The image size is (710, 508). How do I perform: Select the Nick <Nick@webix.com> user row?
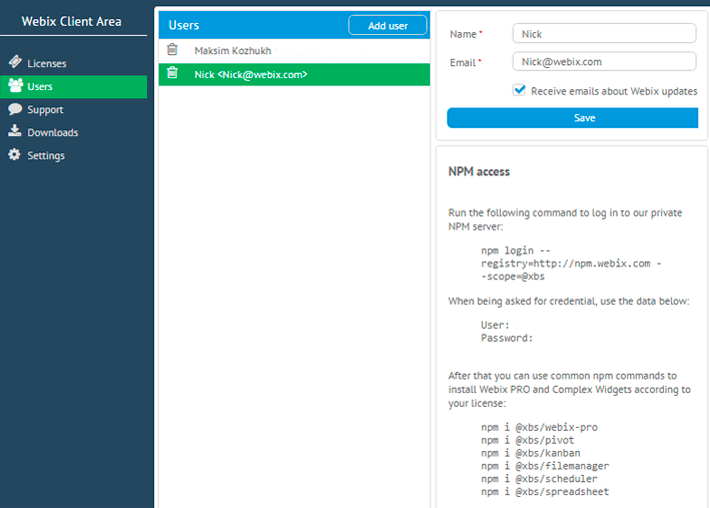point(294,74)
